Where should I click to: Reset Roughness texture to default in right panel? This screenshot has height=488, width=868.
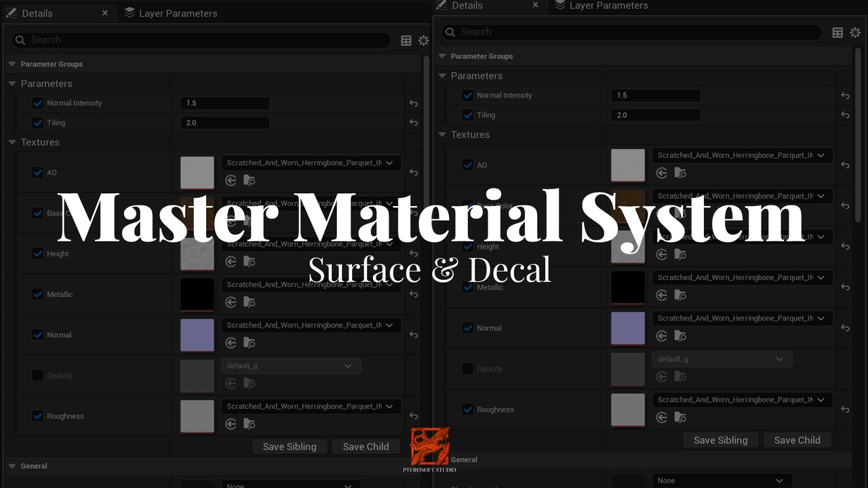pos(845,409)
